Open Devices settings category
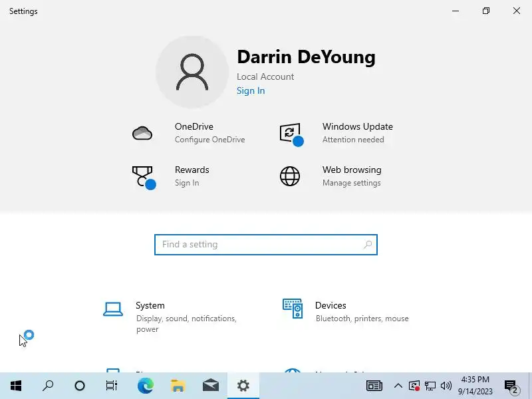Screen dimensions: 532x399 [346, 311]
